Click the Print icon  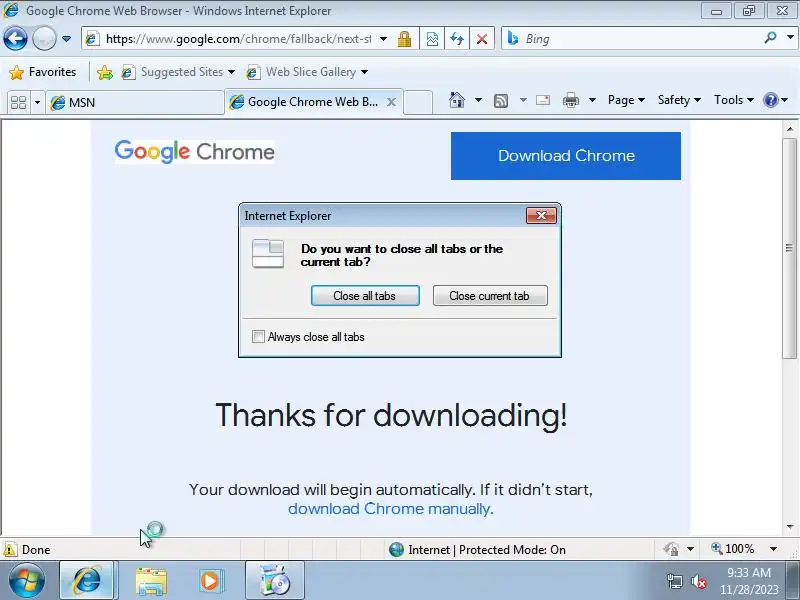[570, 101]
